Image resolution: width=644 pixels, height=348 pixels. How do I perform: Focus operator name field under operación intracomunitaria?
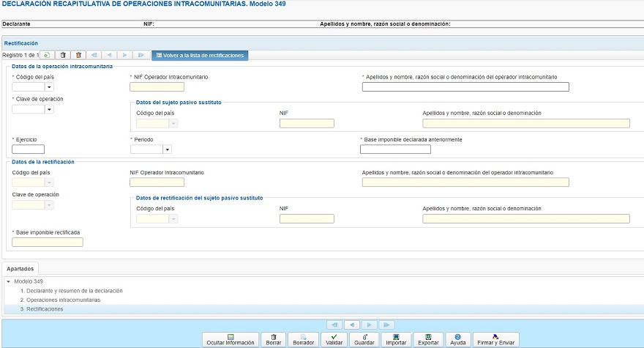tap(465, 86)
